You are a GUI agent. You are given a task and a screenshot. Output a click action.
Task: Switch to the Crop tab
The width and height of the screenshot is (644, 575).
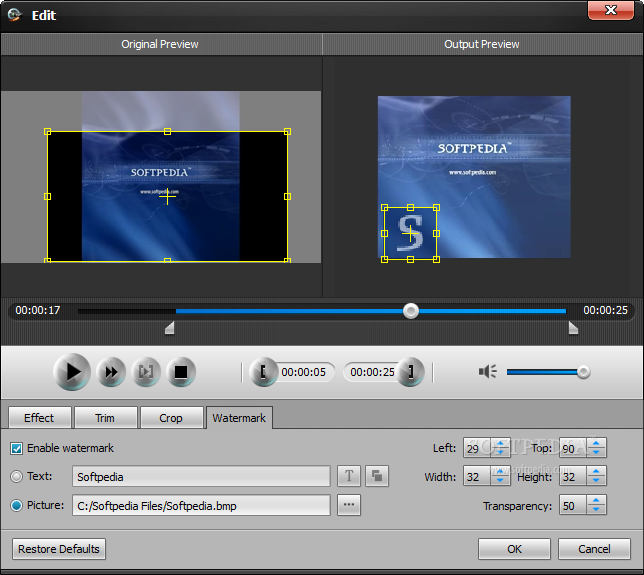click(171, 418)
